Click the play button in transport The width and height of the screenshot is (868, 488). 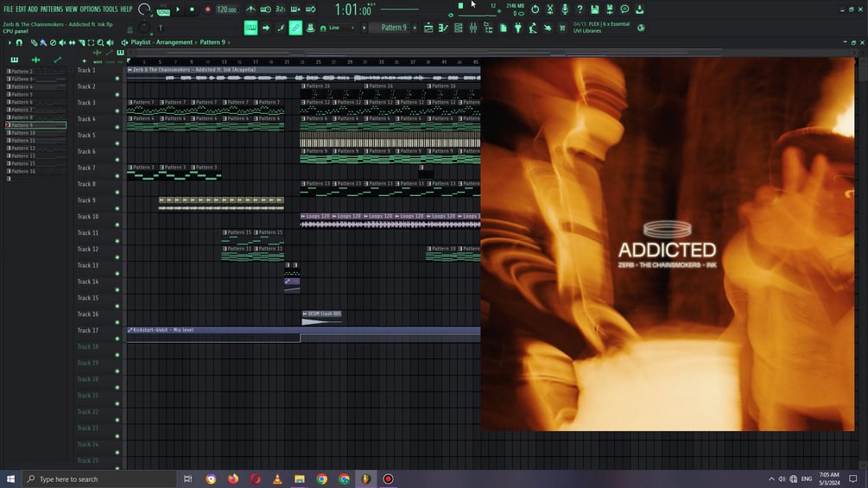coord(178,10)
